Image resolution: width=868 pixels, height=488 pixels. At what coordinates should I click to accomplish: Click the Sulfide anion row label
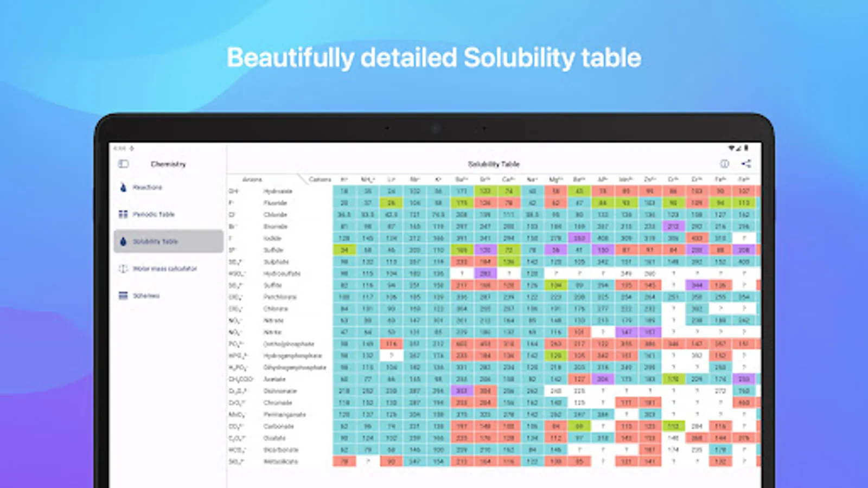[x=273, y=250]
